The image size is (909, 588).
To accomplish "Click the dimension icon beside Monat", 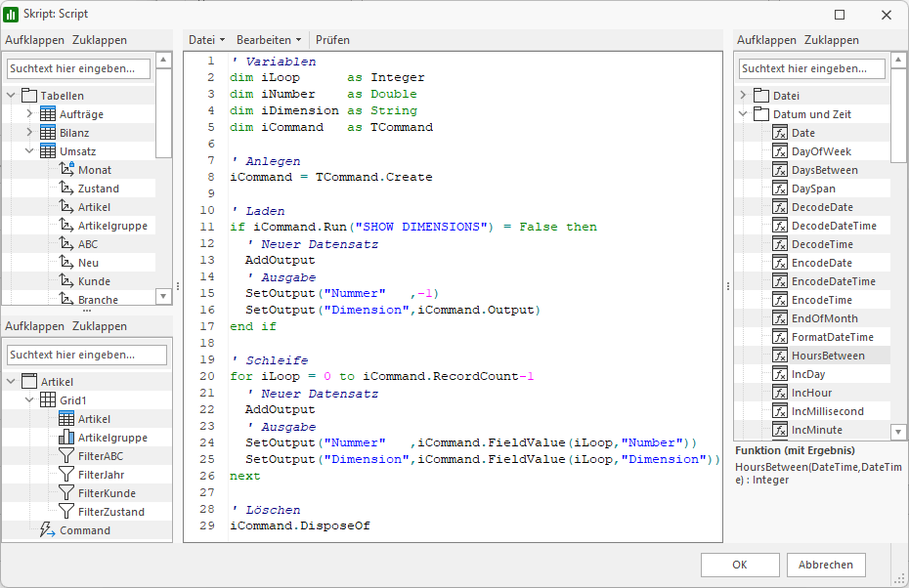I will [67, 170].
